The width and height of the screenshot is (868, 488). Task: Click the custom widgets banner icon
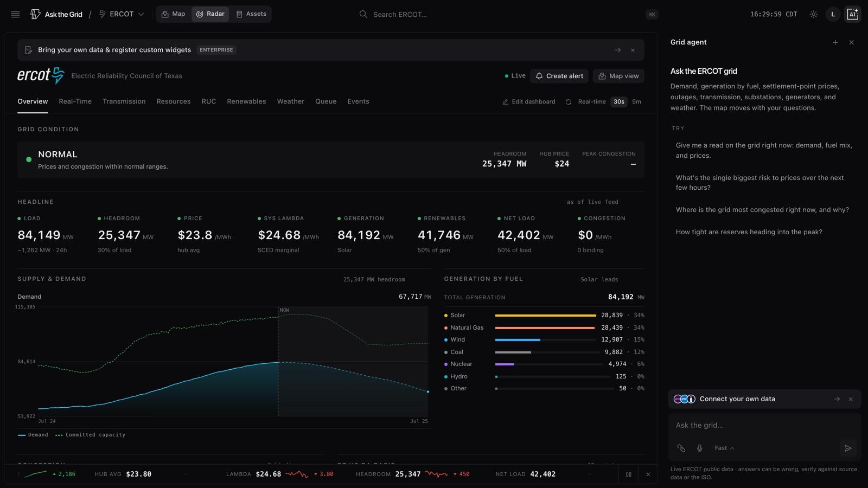click(x=28, y=50)
